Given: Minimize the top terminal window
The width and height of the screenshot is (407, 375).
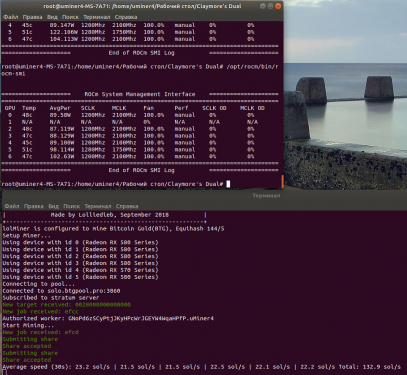Looking at the screenshot, I should click(263, 6).
